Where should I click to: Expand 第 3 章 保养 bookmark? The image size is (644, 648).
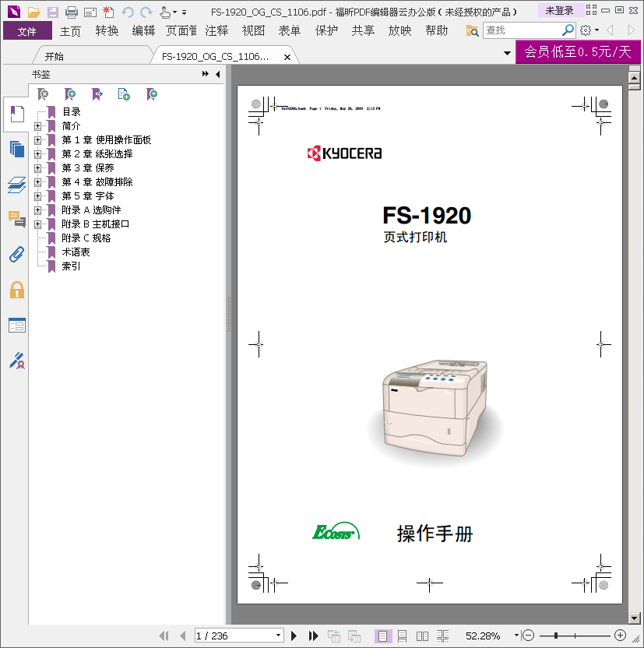click(37, 168)
